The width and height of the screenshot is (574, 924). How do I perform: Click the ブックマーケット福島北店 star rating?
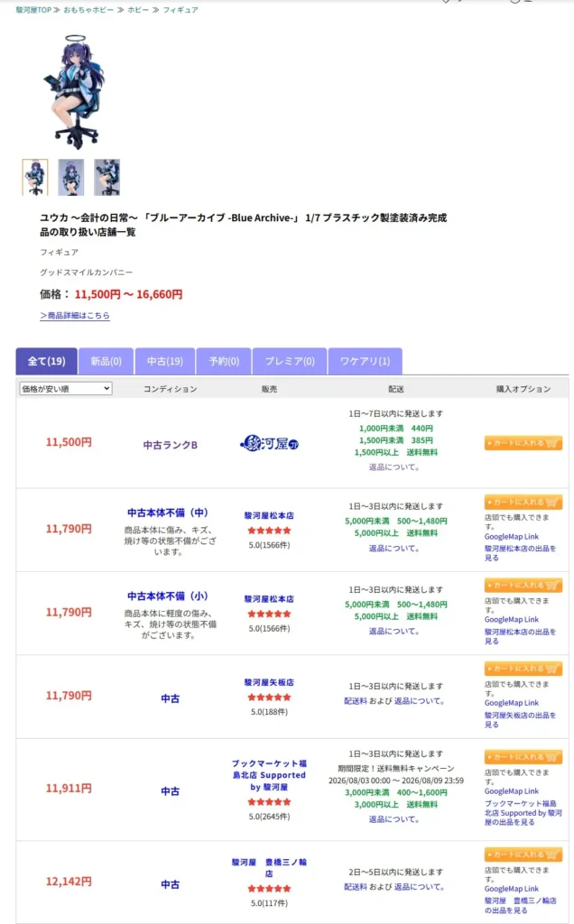tap(269, 802)
